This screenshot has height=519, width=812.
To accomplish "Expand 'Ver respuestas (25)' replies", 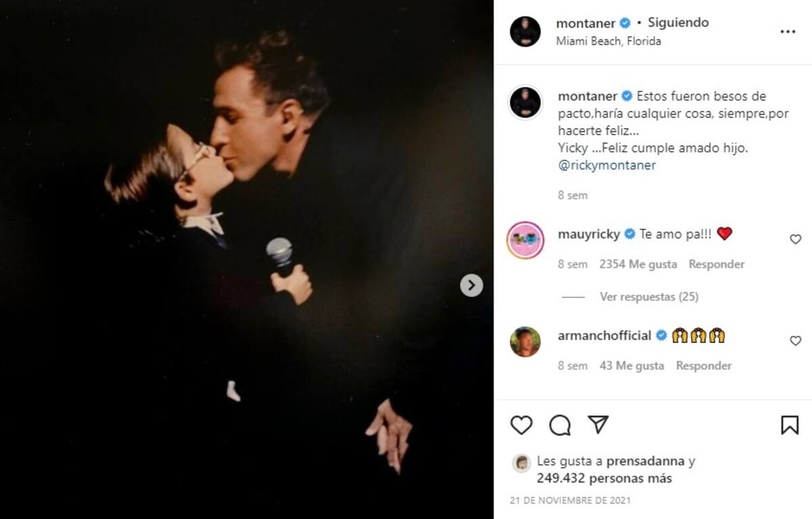I will (x=648, y=296).
